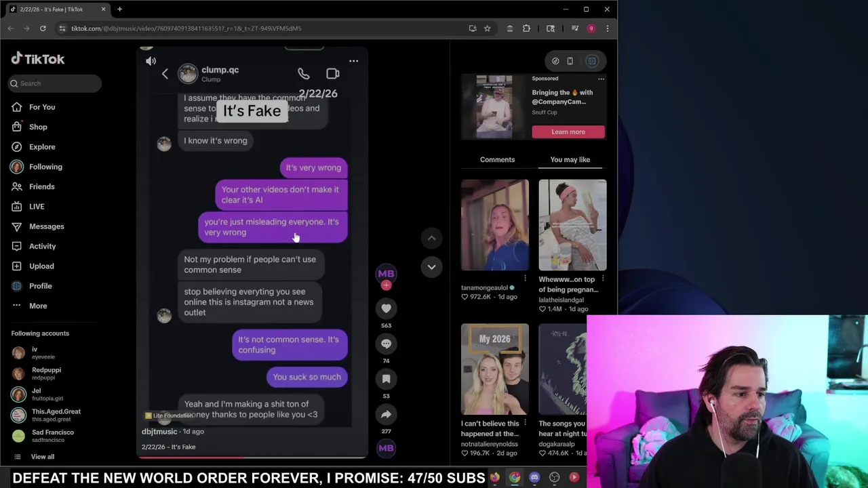Open Firefox from the taskbar

(x=495, y=478)
